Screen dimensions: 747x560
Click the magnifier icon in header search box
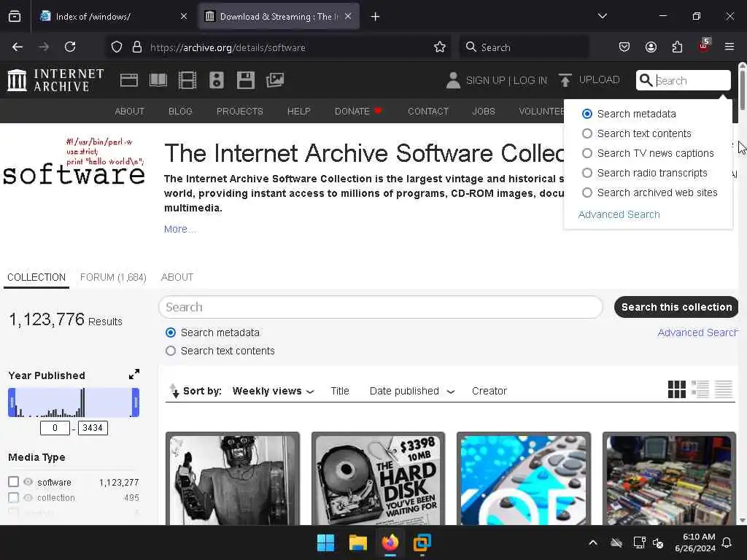click(x=646, y=80)
